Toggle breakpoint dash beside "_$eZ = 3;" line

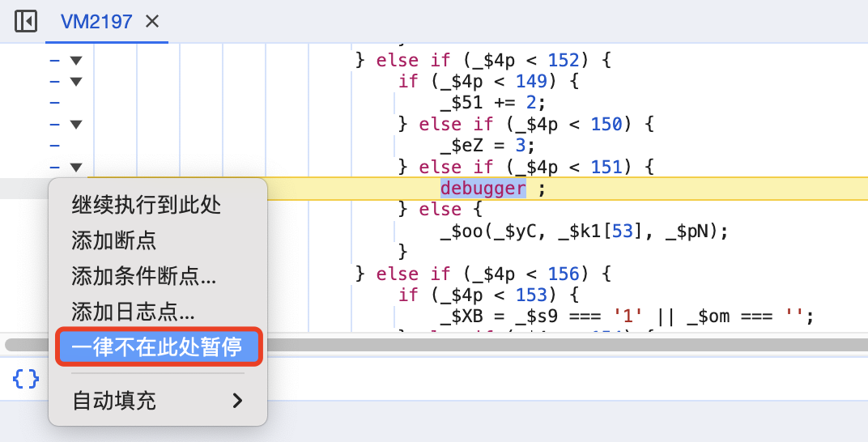coord(55,146)
